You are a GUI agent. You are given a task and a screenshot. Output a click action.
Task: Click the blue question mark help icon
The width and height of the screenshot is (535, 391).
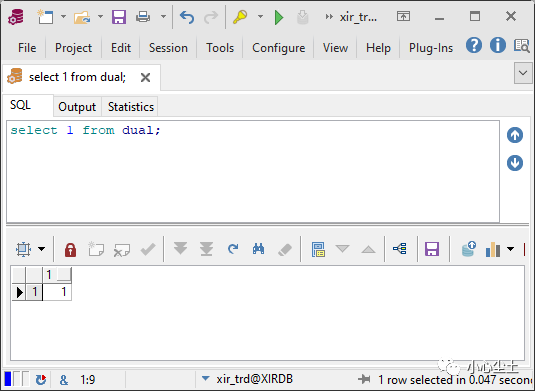tap(474, 45)
